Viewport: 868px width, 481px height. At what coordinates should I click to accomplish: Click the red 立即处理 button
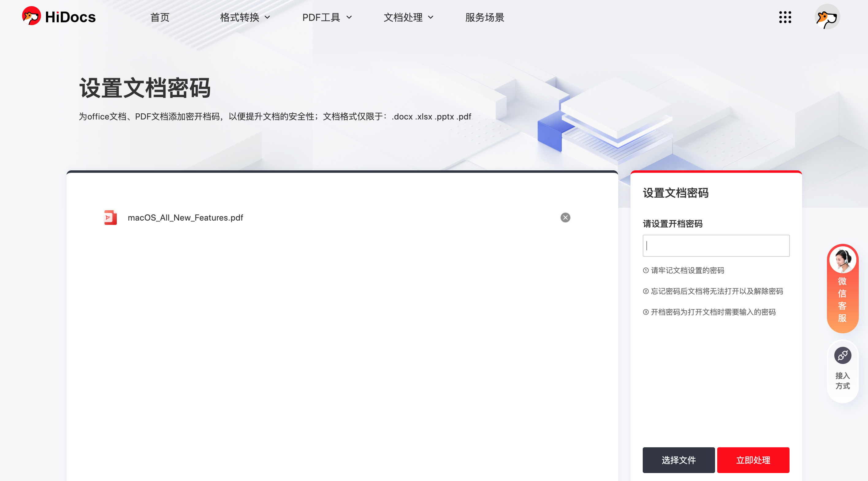[753, 460]
